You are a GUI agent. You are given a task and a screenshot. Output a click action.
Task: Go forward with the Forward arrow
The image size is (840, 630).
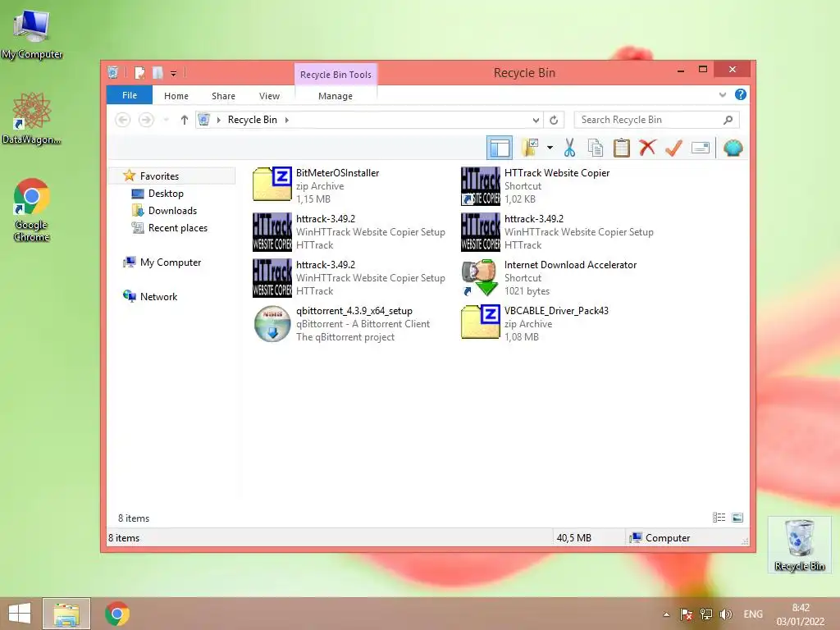146,120
